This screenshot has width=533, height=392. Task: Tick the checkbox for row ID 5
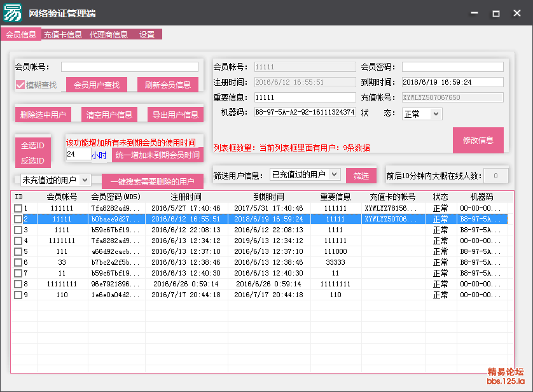(x=18, y=251)
